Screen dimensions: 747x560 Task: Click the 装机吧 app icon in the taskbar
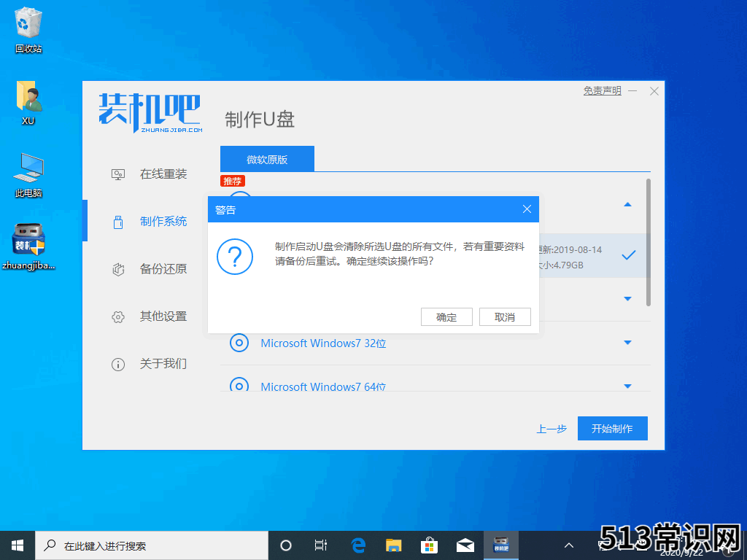pos(500,545)
